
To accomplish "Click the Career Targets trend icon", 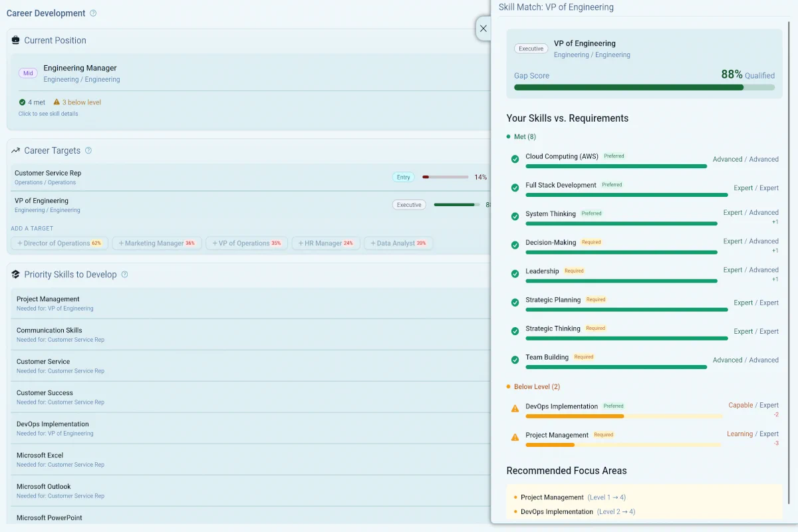I will tap(16, 151).
